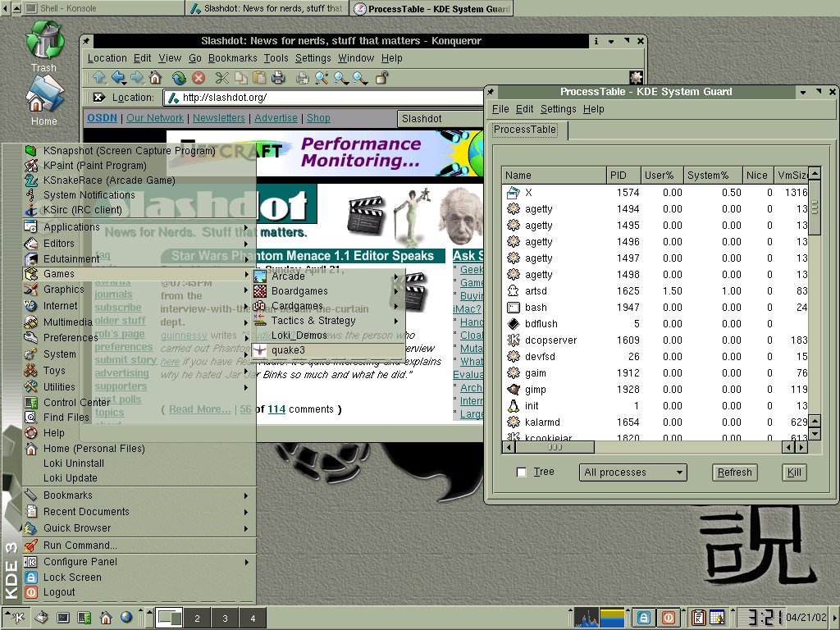The width and height of the screenshot is (840, 630).
Task: Open Control Center from the panel icon
Action: point(84,618)
